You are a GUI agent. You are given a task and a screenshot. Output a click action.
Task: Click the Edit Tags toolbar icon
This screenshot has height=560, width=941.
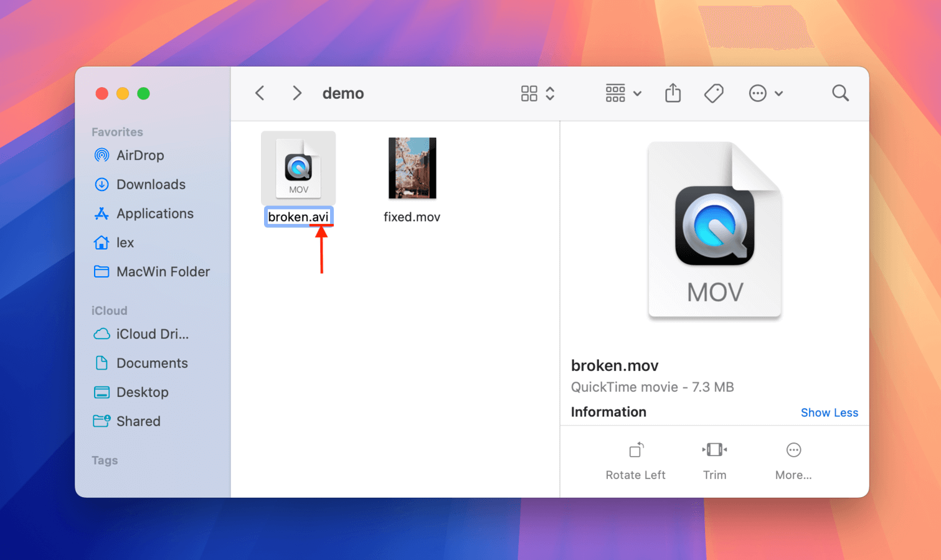tap(714, 93)
